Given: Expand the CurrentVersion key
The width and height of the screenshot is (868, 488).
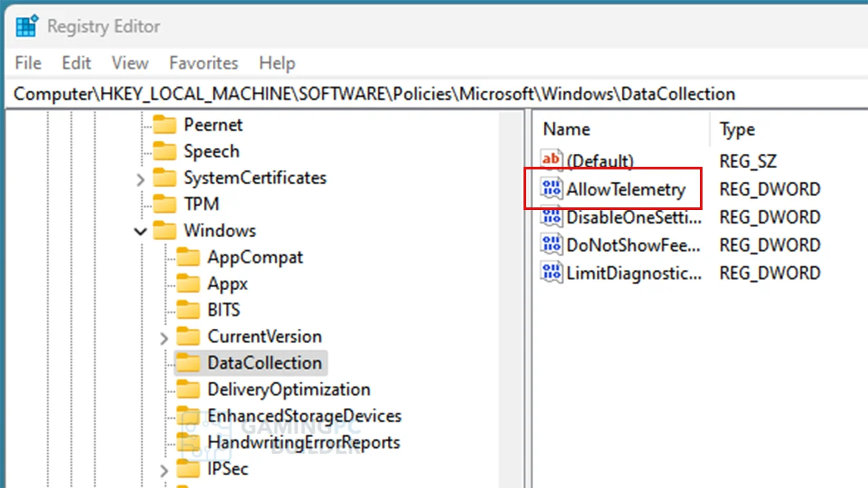Looking at the screenshot, I should click(x=164, y=338).
